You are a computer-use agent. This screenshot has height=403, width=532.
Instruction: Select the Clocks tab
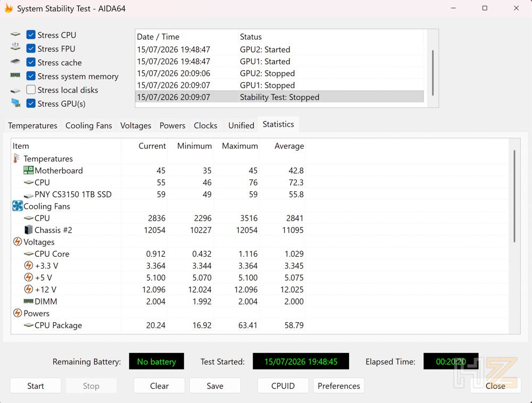tap(205, 125)
